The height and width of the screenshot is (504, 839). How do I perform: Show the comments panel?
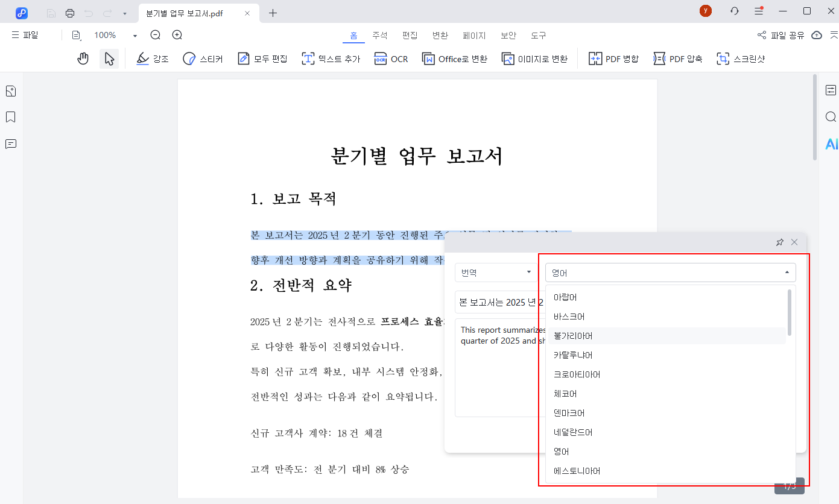(x=10, y=143)
